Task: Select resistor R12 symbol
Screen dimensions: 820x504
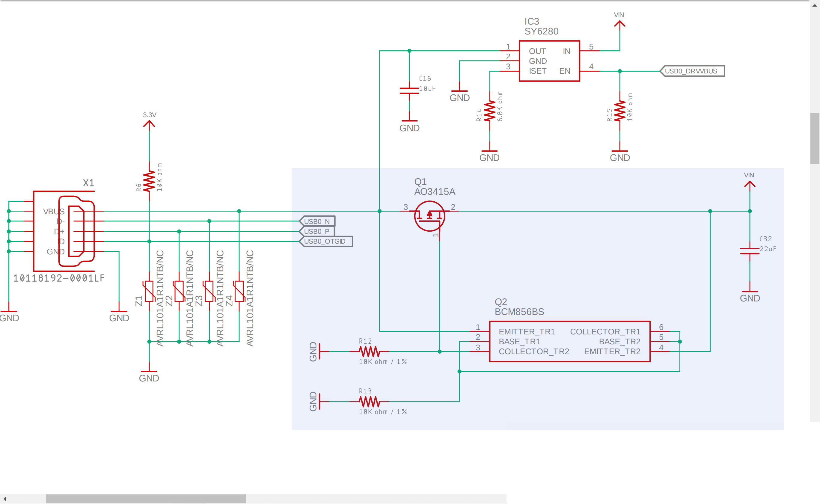Action: (x=369, y=351)
